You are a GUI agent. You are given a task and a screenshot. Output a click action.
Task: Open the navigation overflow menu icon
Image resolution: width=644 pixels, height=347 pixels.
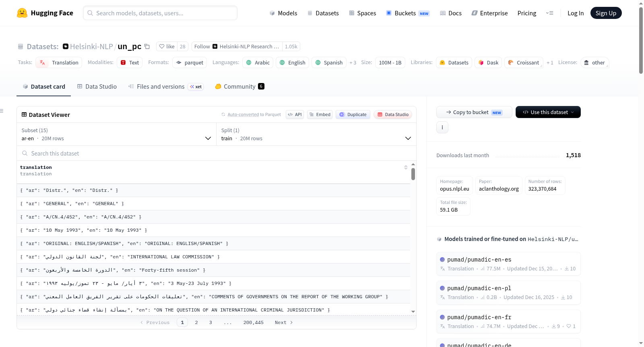550,13
